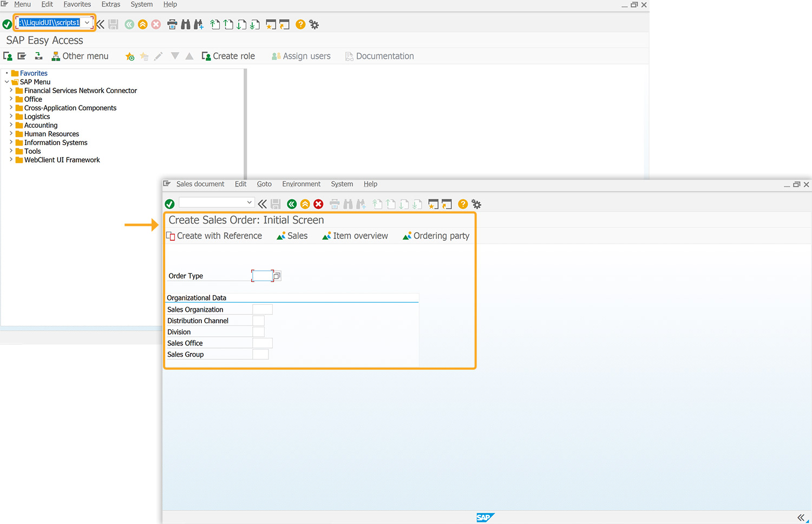
Task: Click the green Enter checkmark in Easy Access window
Action: 7,24
